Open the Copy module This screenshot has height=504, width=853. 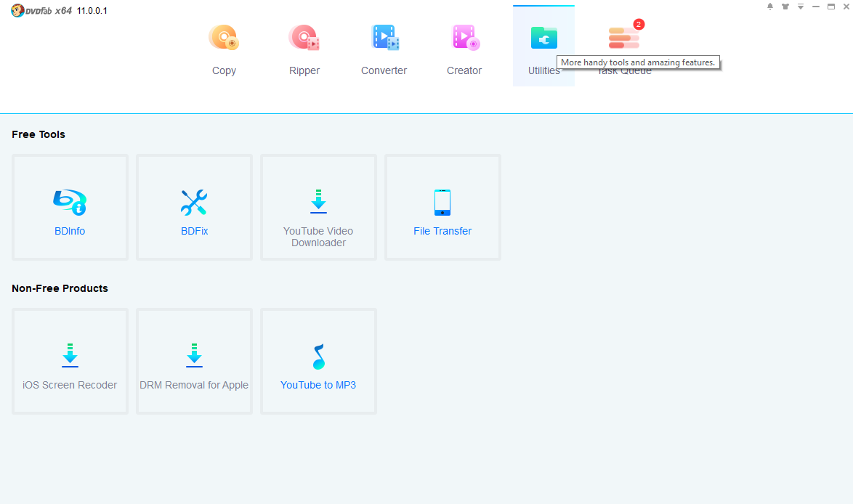tap(224, 49)
